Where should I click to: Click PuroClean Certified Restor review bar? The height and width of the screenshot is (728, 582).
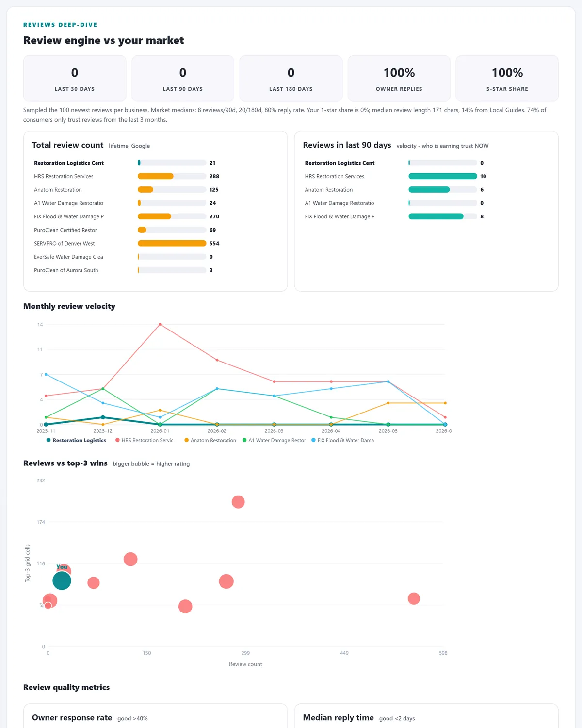tap(142, 230)
